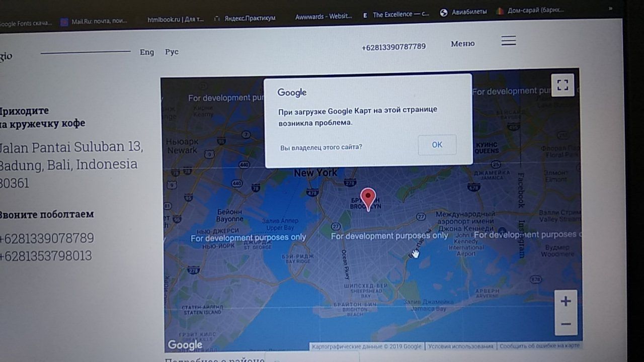This screenshot has width=644, height=362.
Task: Open 'Условия использования' map link
Action: coord(460,346)
